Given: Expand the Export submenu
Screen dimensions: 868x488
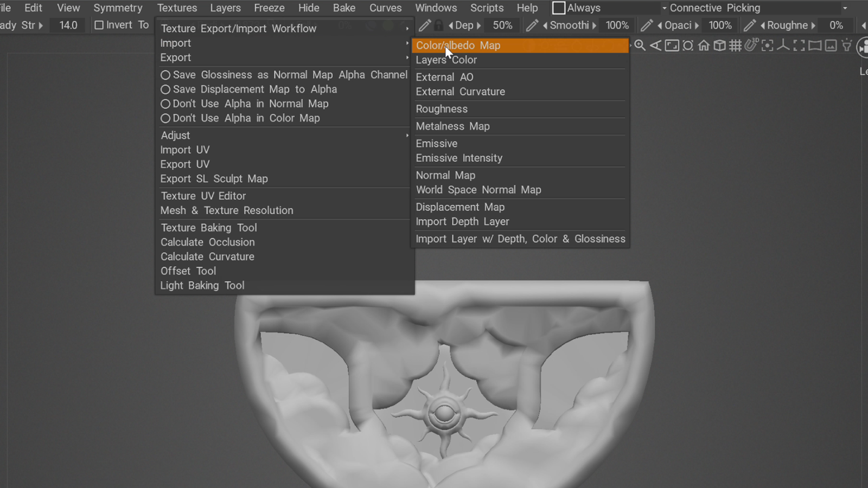Looking at the screenshot, I should point(285,57).
